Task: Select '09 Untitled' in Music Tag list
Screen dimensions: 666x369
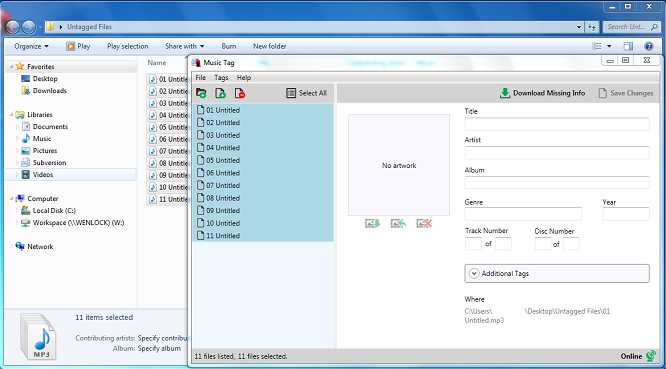Action: click(263, 211)
